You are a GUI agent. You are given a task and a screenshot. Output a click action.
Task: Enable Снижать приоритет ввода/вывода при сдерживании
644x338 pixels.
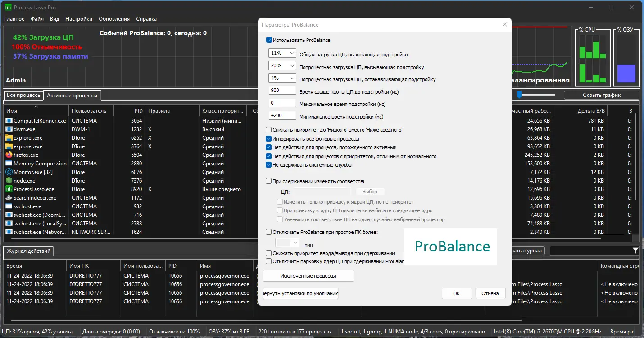(x=269, y=253)
